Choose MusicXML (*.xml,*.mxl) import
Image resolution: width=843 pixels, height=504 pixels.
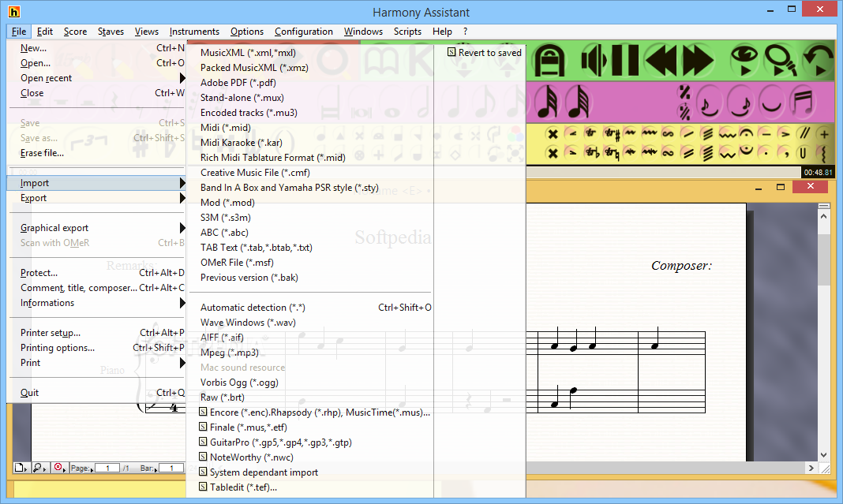pos(248,53)
